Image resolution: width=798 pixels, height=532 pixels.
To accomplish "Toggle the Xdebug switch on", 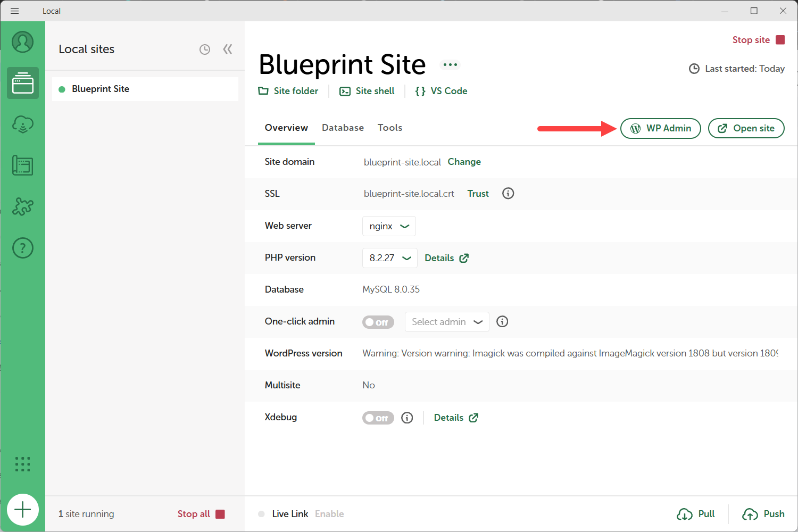I will tap(378, 418).
